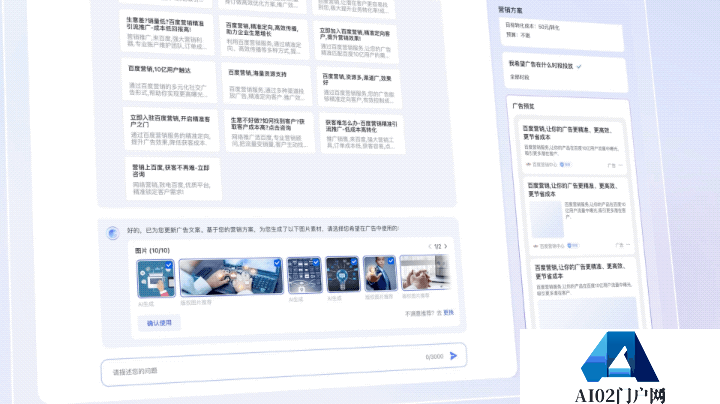The height and width of the screenshot is (404, 720).
Task: Select ad copy card 百度营销,海量资源支持
Action: [267, 84]
